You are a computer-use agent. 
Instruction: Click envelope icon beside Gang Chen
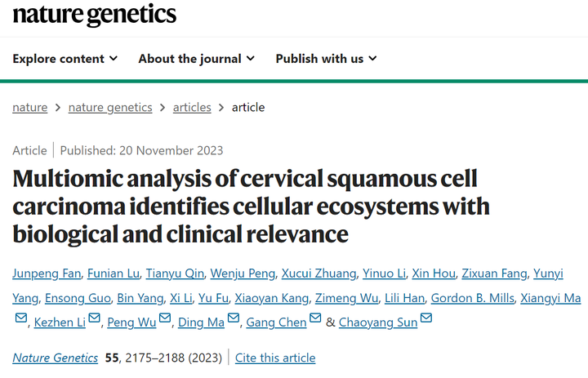[315, 319]
